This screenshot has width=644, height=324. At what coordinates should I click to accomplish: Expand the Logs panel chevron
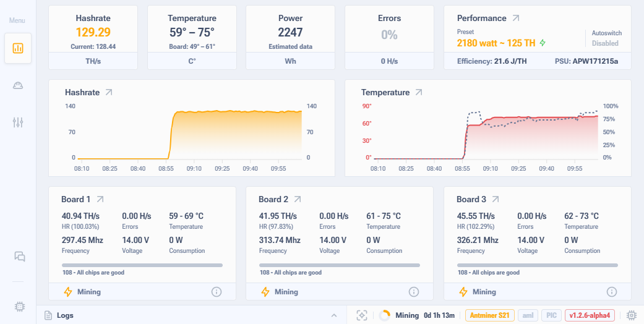pos(334,315)
